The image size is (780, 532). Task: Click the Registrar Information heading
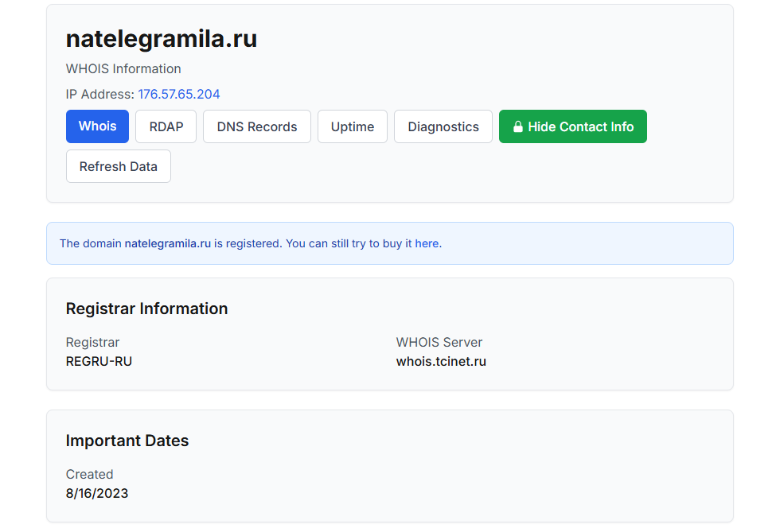[x=146, y=309]
